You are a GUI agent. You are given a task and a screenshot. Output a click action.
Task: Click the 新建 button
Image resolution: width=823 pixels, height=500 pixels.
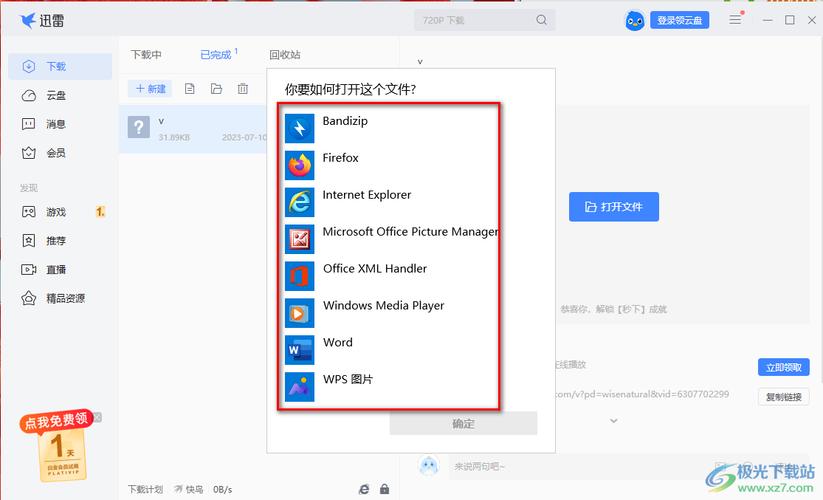(x=150, y=89)
